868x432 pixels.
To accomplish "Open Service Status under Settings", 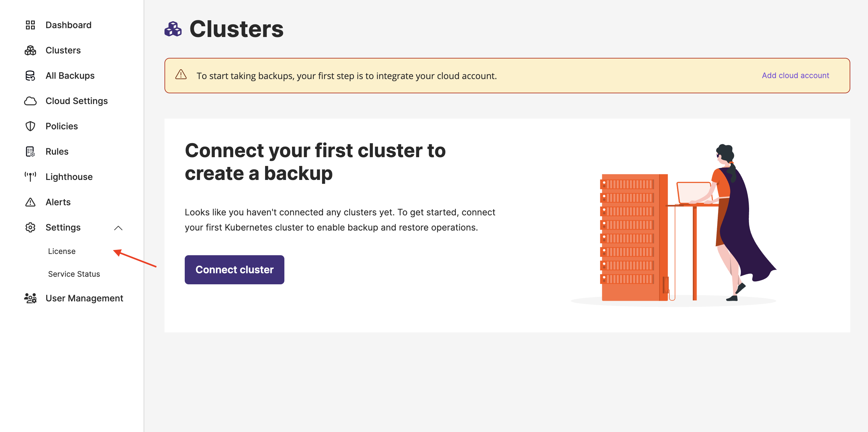I will pyautogui.click(x=74, y=274).
